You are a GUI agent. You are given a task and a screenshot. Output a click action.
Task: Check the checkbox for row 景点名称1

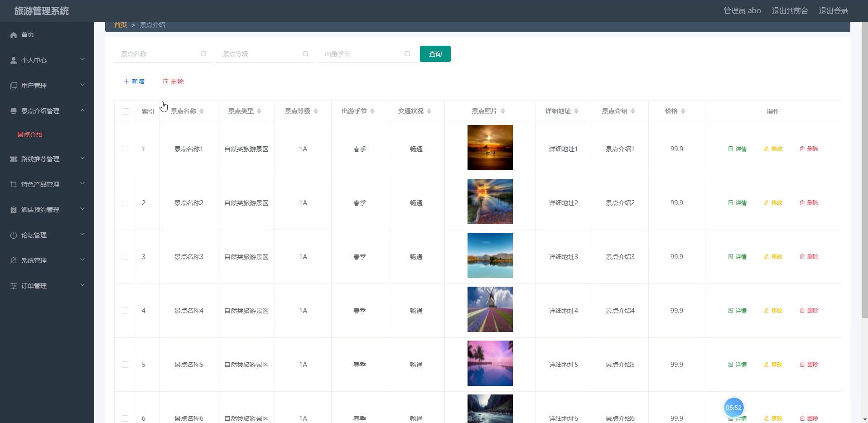pos(125,149)
